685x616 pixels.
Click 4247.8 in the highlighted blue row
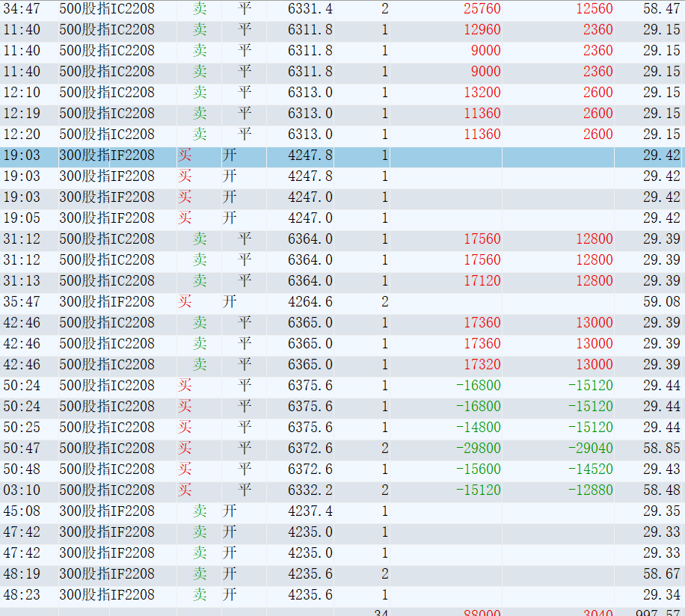pyautogui.click(x=310, y=155)
